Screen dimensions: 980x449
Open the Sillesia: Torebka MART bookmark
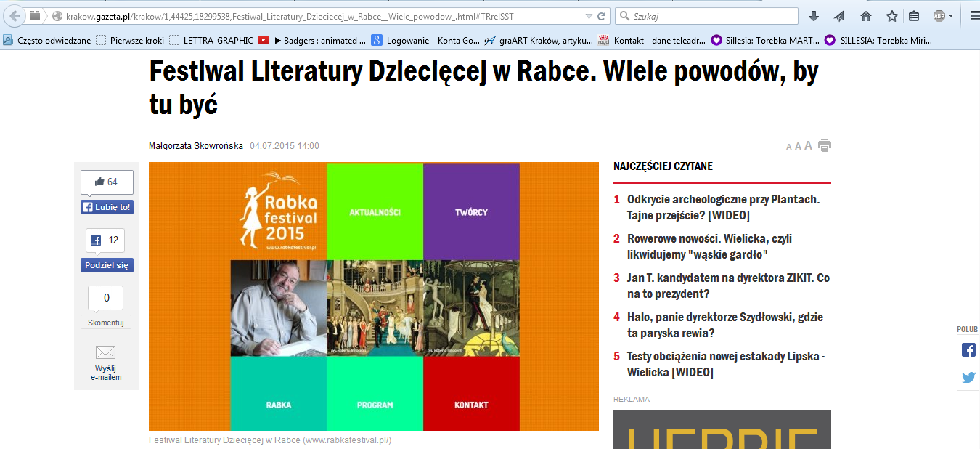[x=766, y=41]
